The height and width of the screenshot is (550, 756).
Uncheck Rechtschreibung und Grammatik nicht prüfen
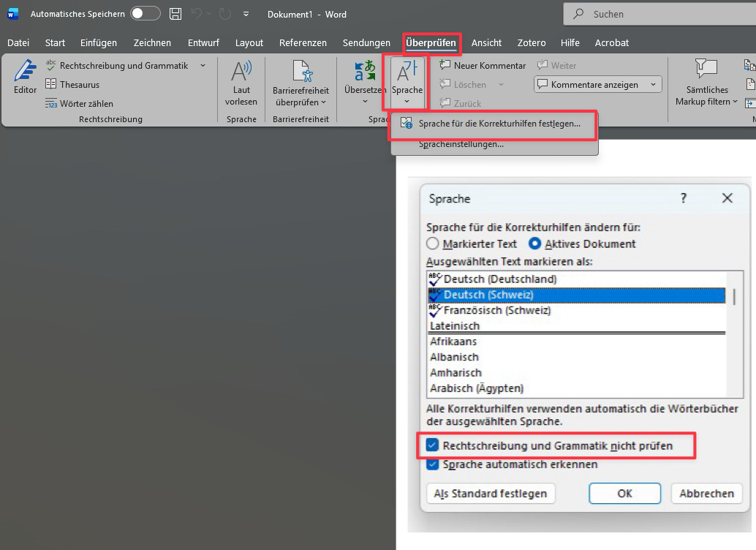tap(432, 445)
